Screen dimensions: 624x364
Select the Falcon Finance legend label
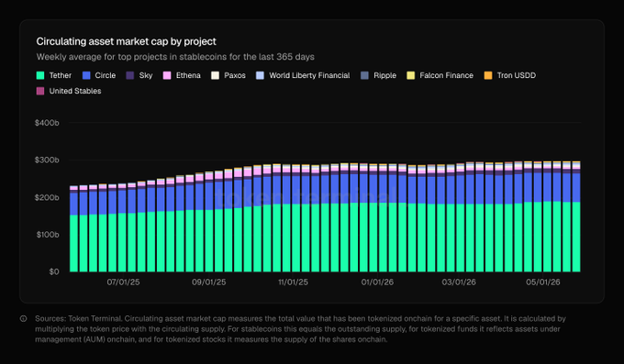tap(446, 75)
